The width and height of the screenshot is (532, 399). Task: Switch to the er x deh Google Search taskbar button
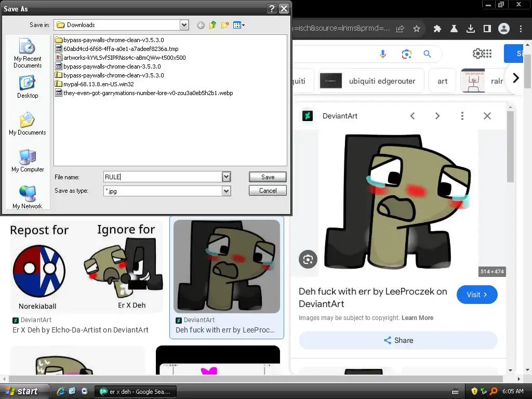136,392
